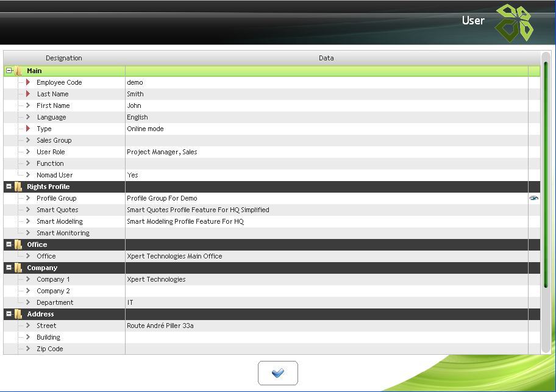556x392 pixels.
Task: Click the folder icon next to Company
Action: click(x=18, y=268)
